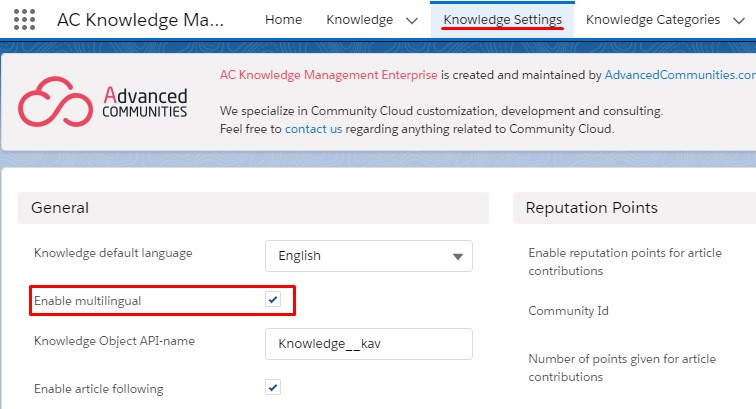The height and width of the screenshot is (409, 756).
Task: Open the Knowledge default language dropdown
Action: 369,256
